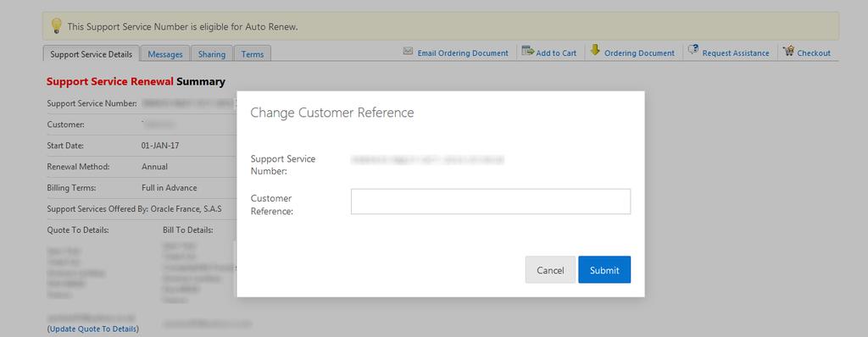Image resolution: width=868 pixels, height=337 pixels.
Task: Go to Support Service Details tab
Action: coord(91,54)
